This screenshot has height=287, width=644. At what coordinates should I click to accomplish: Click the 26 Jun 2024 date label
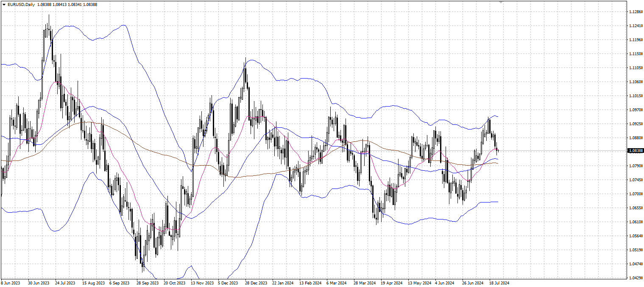[x=473, y=283]
